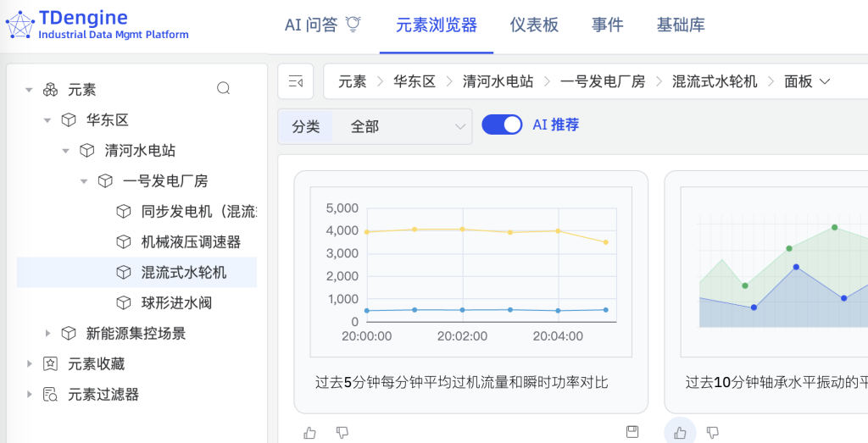Click the cube icon beside 球形进水阀
The image size is (868, 443).
click(124, 302)
